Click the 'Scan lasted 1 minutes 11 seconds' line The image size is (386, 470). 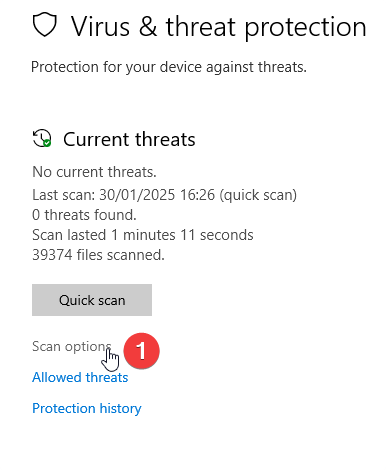coord(143,235)
